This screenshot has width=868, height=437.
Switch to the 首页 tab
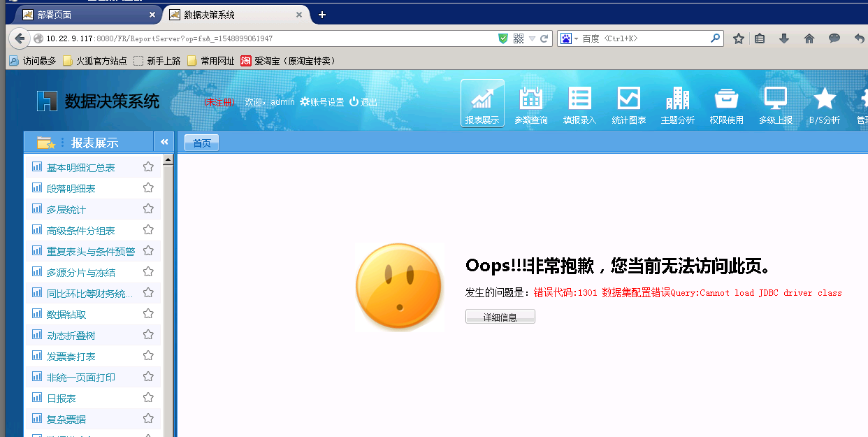[202, 143]
